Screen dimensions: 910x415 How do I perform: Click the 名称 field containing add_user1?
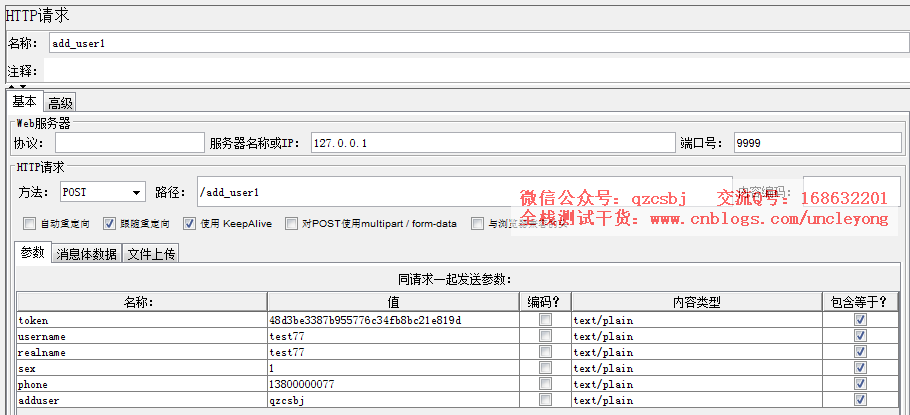pos(479,43)
